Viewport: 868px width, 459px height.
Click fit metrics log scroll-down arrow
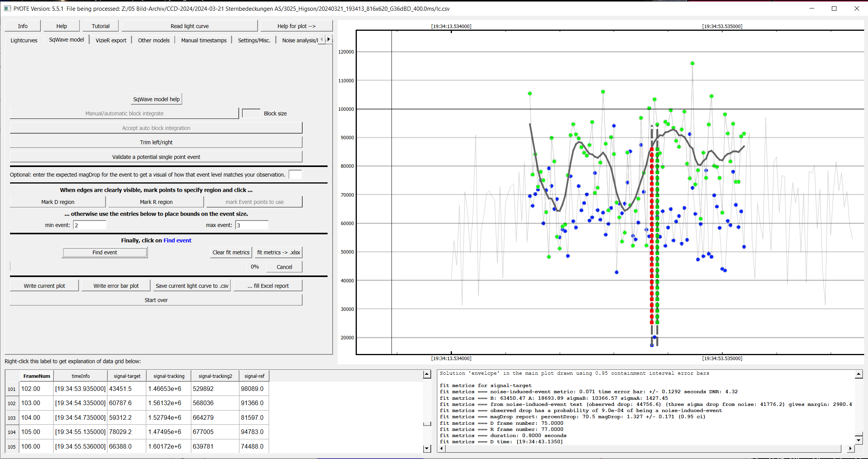pyautogui.click(x=858, y=439)
